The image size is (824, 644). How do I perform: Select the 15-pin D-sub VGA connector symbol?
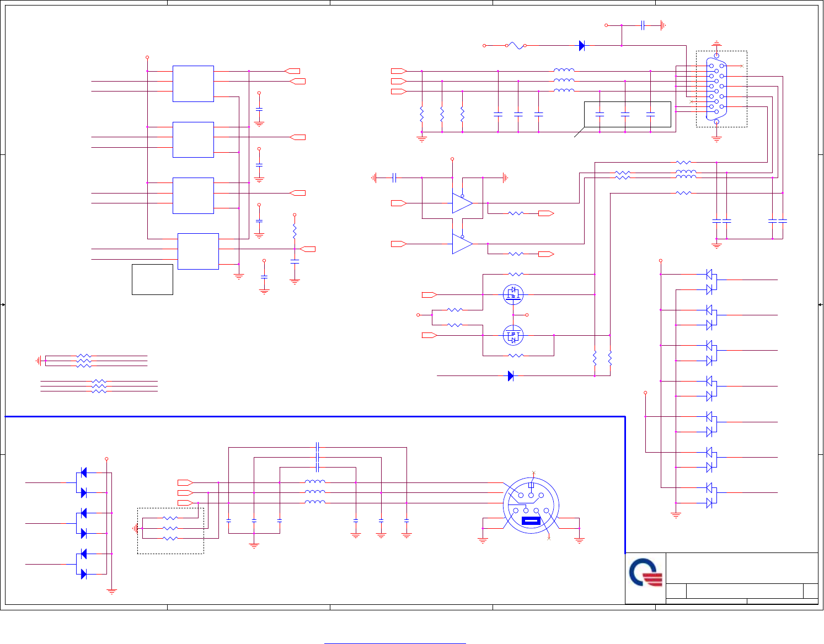pos(716,89)
